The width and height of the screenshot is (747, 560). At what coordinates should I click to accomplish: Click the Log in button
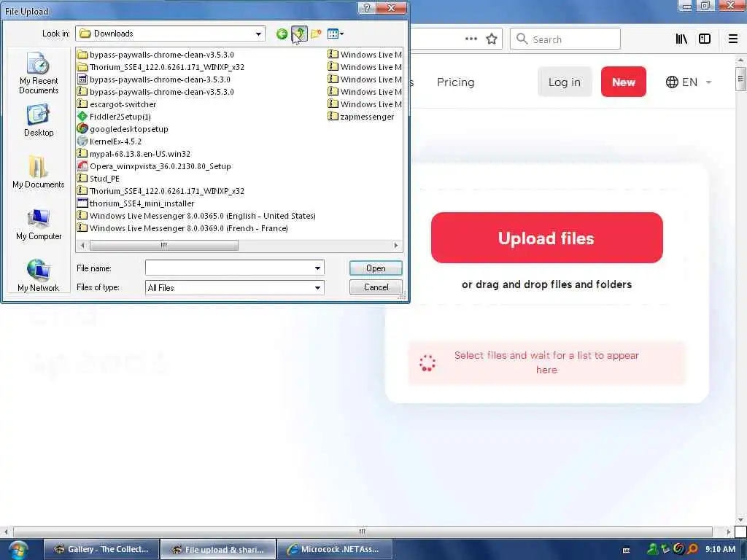pos(564,82)
